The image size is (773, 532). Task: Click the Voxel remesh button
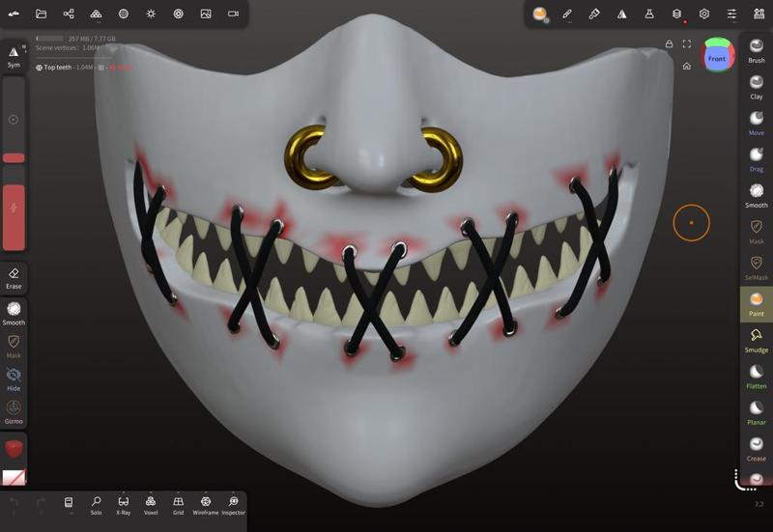tap(151, 505)
